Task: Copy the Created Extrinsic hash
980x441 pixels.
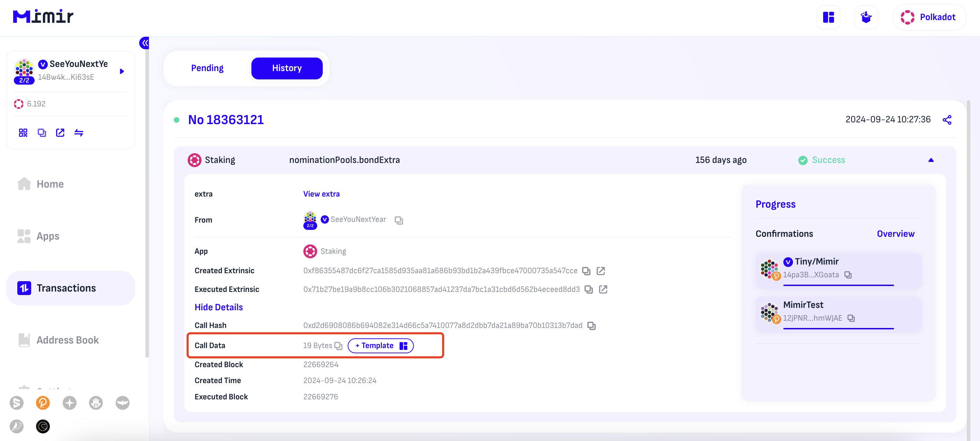Action: click(586, 271)
